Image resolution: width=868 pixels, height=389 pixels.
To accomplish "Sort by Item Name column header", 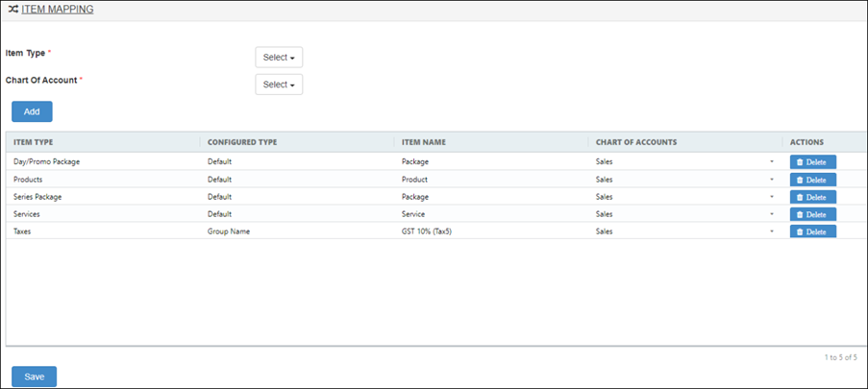I will pyautogui.click(x=424, y=142).
